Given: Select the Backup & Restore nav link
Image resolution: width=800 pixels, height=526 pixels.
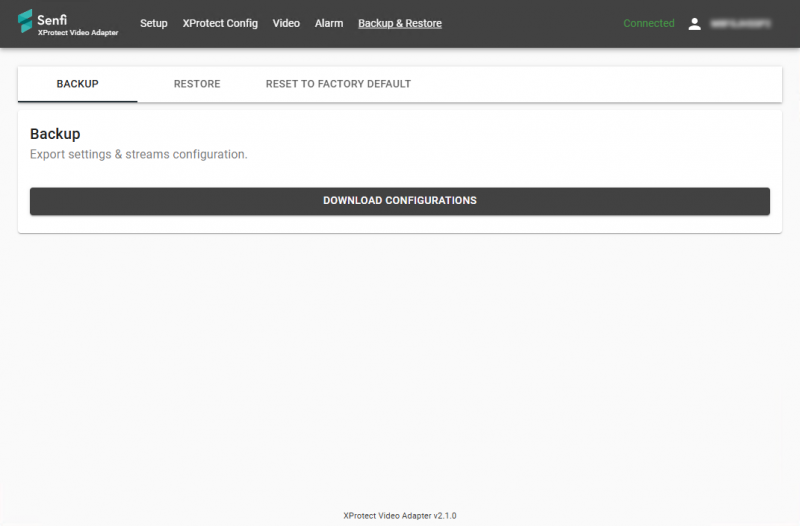Looking at the screenshot, I should coord(400,23).
